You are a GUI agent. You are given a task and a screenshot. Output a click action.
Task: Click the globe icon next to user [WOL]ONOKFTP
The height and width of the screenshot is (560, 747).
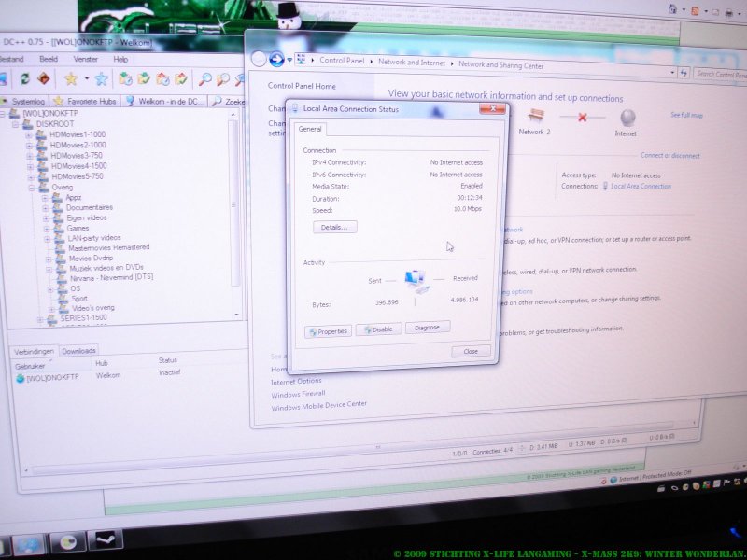click(x=20, y=379)
